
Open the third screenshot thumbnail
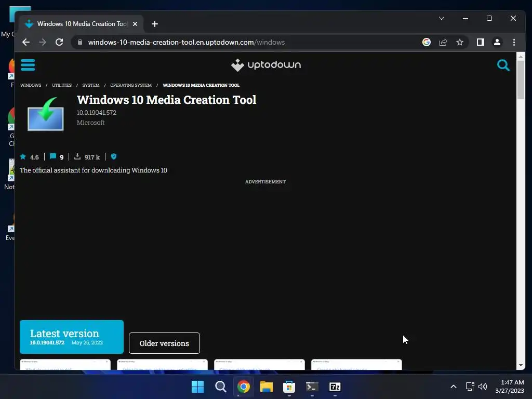[x=259, y=364]
